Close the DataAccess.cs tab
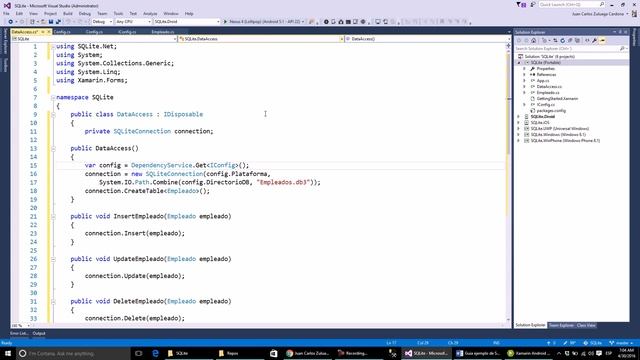This screenshot has height=360, width=640. (x=49, y=32)
